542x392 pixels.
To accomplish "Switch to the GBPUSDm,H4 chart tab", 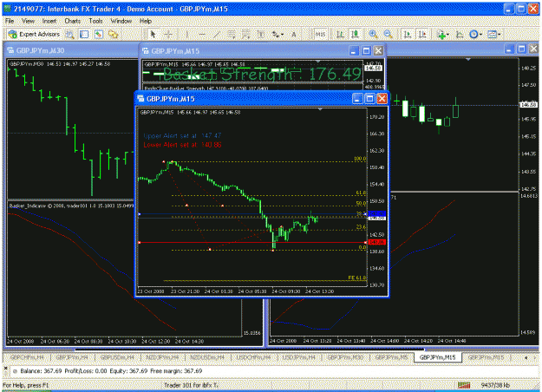I will point(117,357).
